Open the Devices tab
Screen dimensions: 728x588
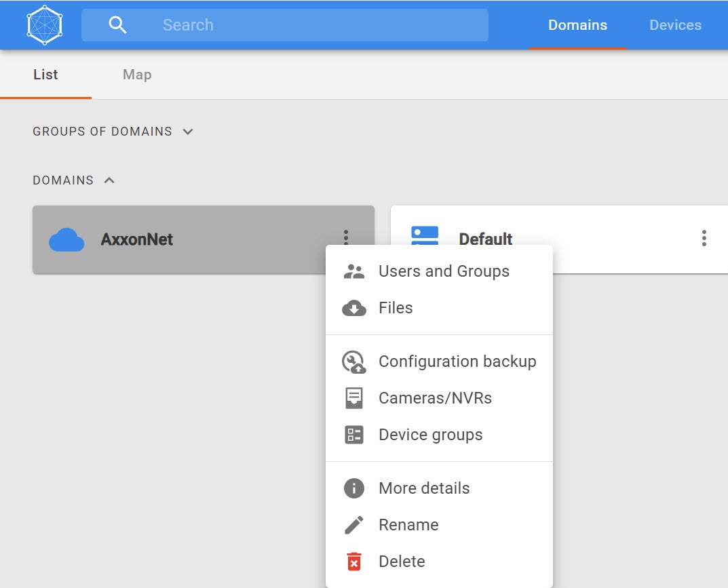[674, 25]
